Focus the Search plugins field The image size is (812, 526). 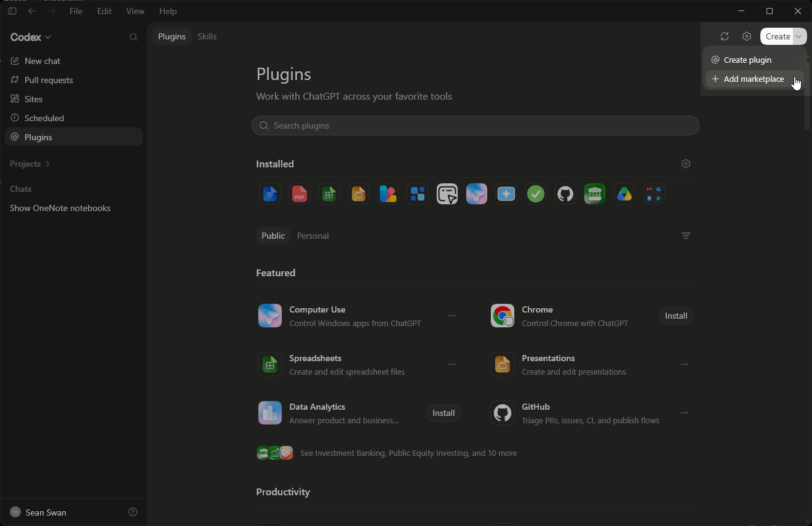(x=475, y=126)
